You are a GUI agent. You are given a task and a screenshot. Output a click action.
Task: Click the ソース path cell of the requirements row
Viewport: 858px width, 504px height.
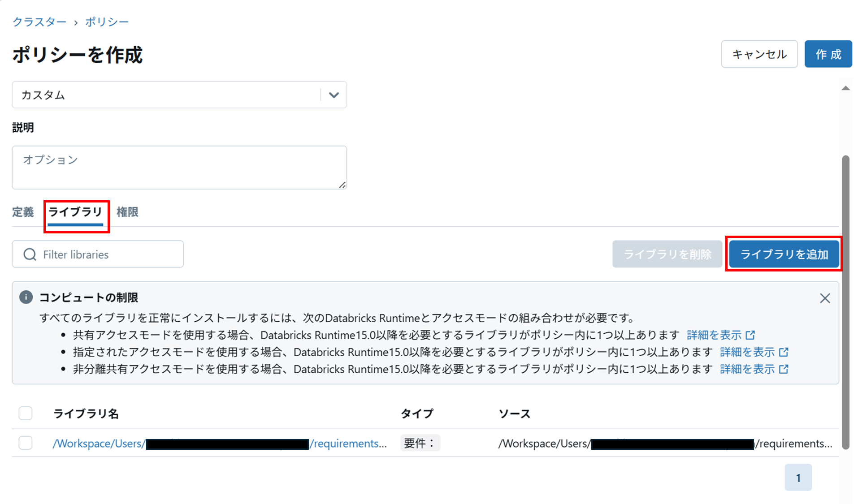(665, 443)
